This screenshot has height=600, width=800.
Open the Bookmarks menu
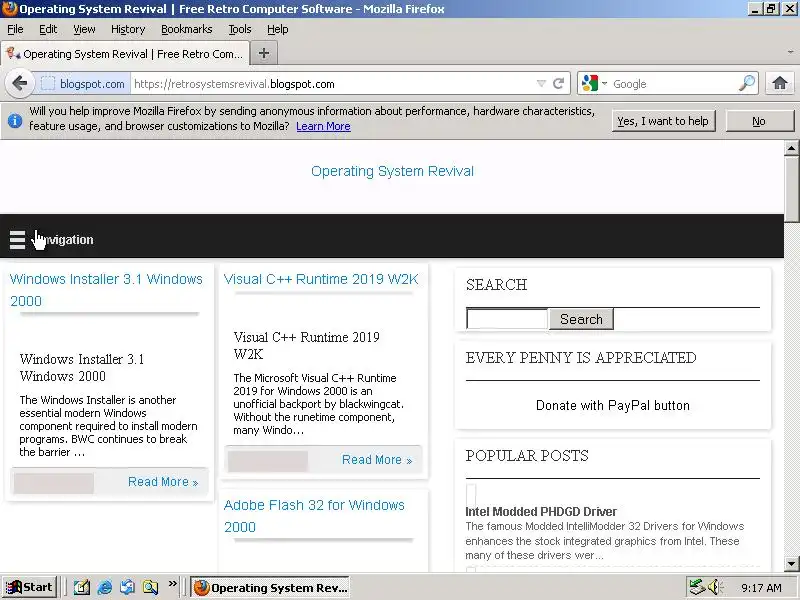(x=187, y=29)
